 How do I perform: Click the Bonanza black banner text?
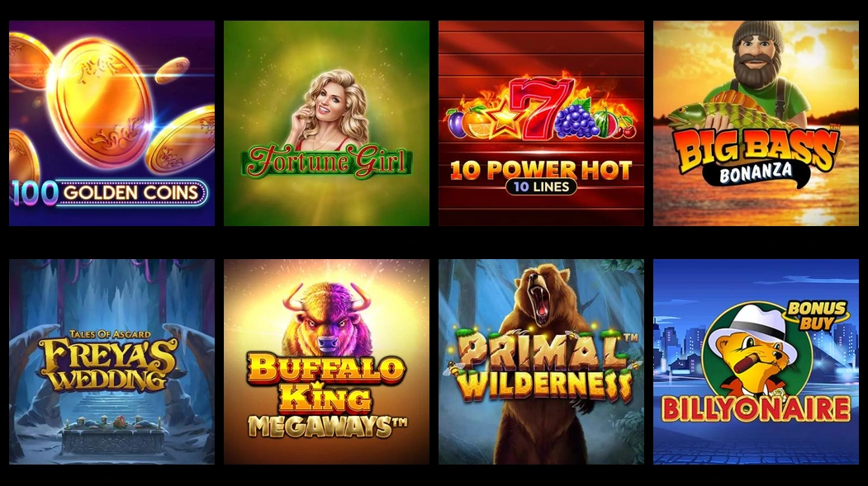(x=756, y=173)
